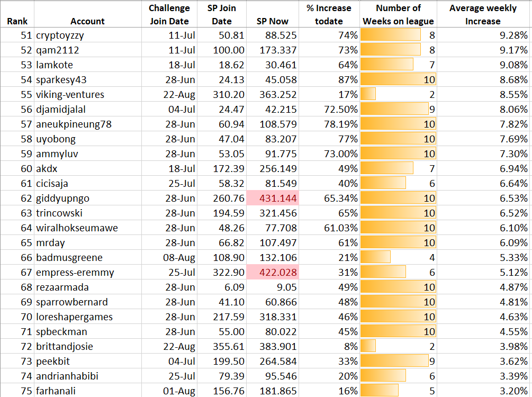Click the 9.28% average weekly increase cell
Screen dimensions: 532x397
tap(483, 35)
